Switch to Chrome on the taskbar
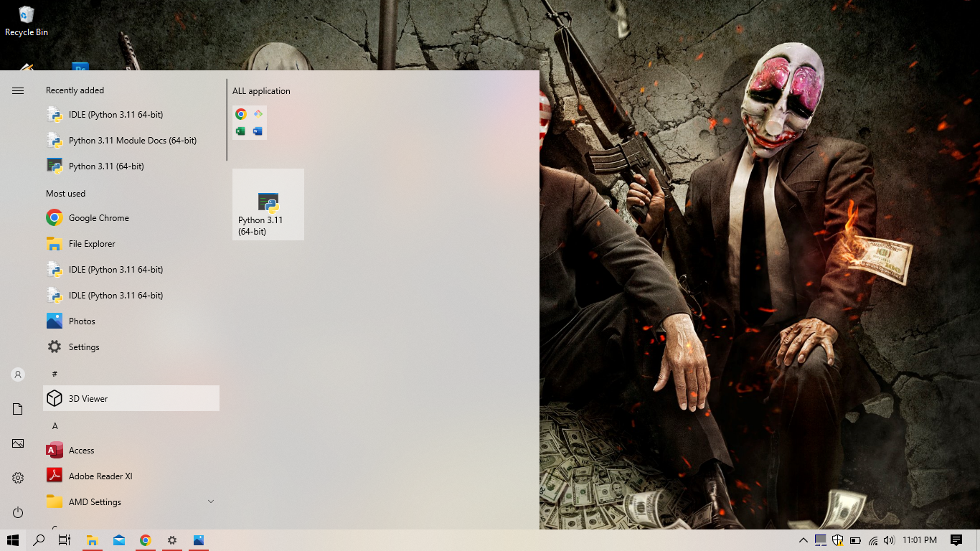Screen dimensions: 980x551 (x=145, y=540)
